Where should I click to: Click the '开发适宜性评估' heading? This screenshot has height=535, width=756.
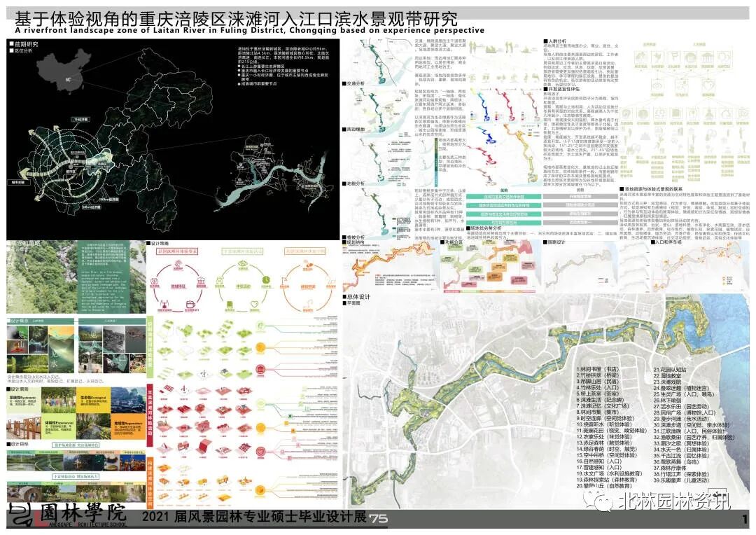[x=561, y=89]
